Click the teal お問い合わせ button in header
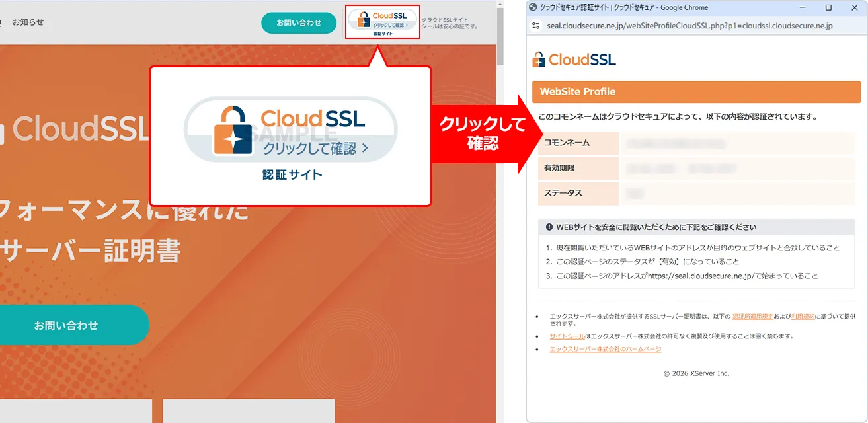Image resolution: width=868 pixels, height=423 pixels. [x=300, y=22]
